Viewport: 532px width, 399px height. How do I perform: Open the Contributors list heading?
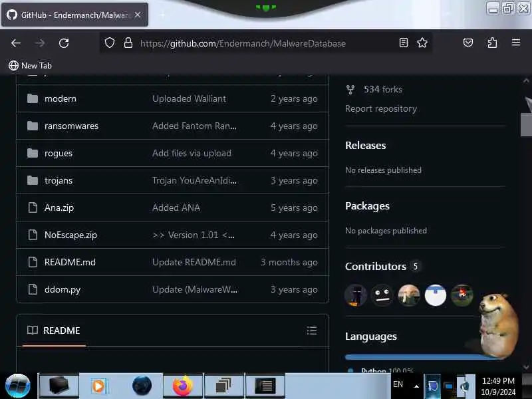click(x=376, y=267)
